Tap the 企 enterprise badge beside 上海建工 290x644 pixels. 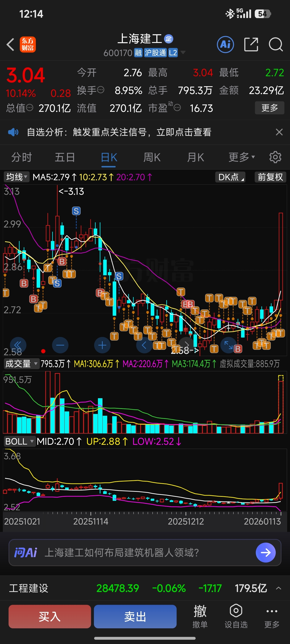click(169, 39)
